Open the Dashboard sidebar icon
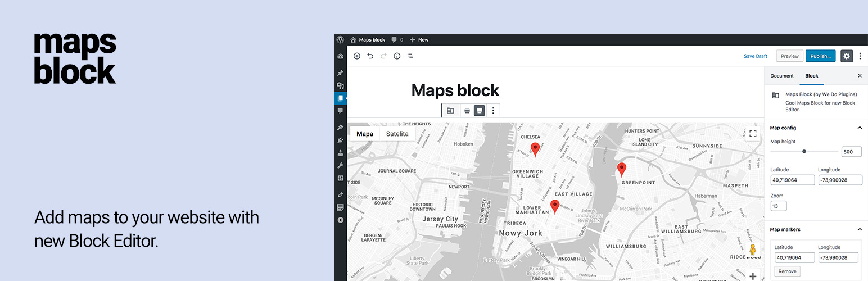The image size is (868, 281). pyautogui.click(x=340, y=56)
